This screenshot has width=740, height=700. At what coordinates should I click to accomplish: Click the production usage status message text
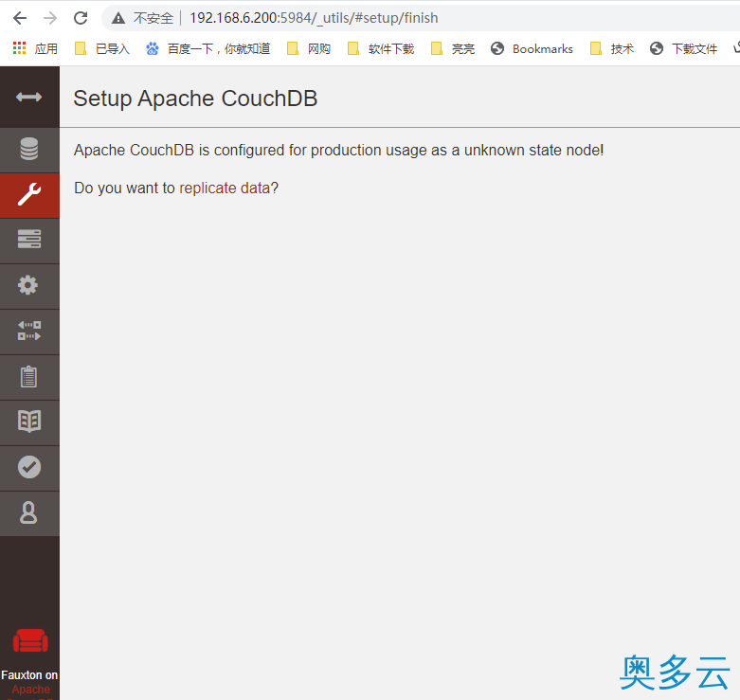338,150
